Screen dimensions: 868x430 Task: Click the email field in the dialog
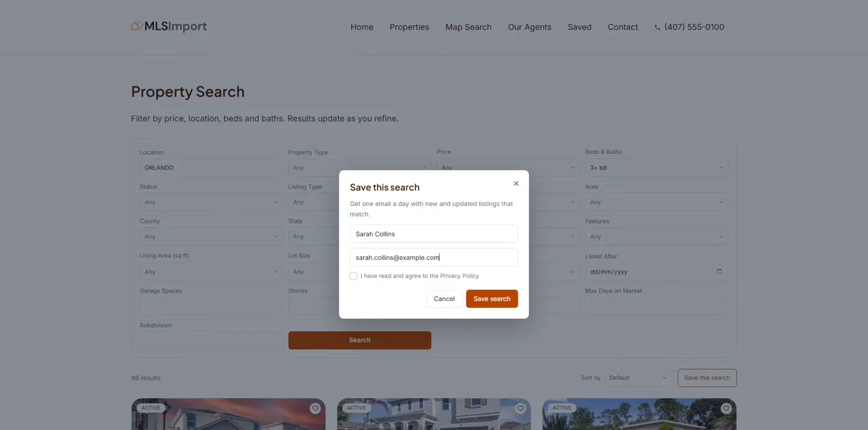[434, 258]
